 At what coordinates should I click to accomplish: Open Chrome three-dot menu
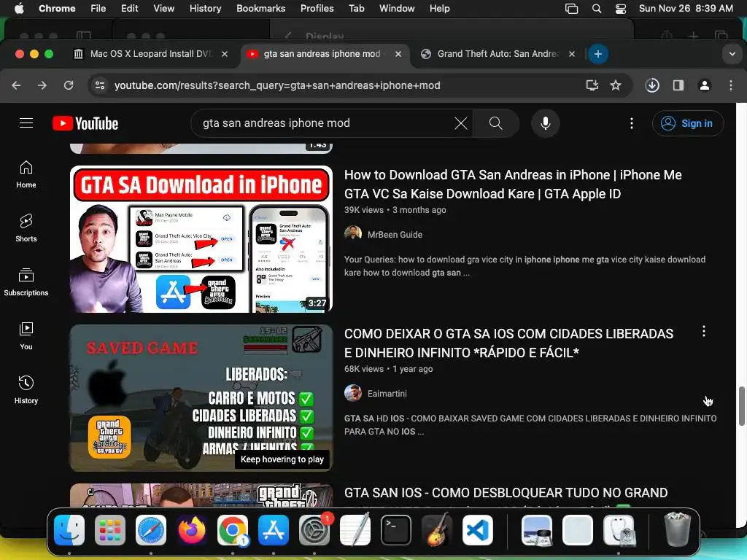731,85
